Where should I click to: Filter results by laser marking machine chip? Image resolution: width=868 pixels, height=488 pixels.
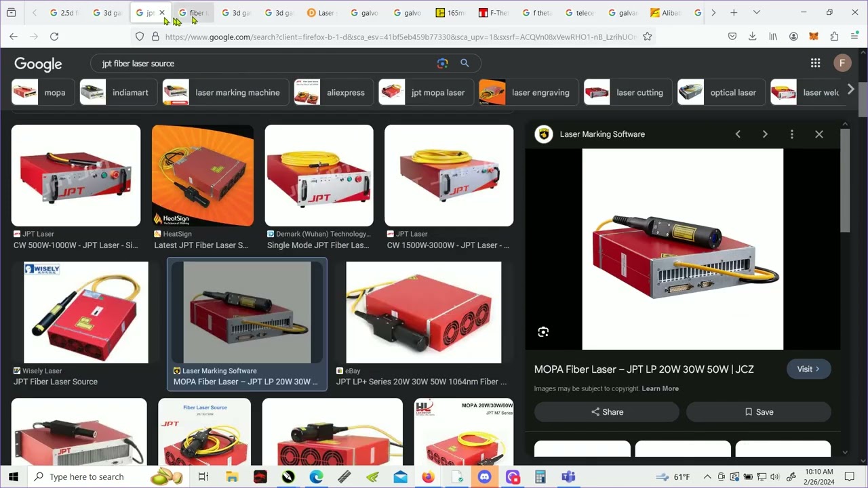(x=226, y=92)
